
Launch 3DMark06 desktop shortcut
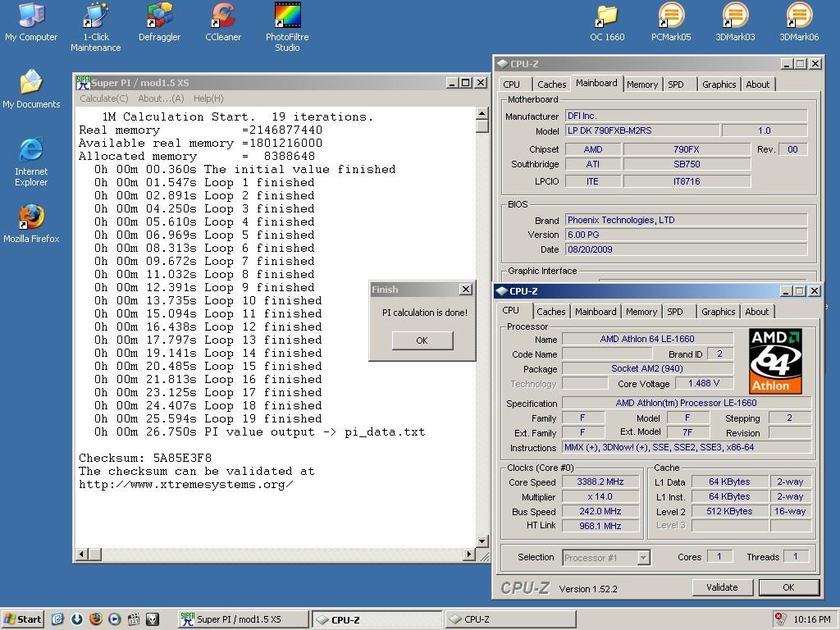799,22
